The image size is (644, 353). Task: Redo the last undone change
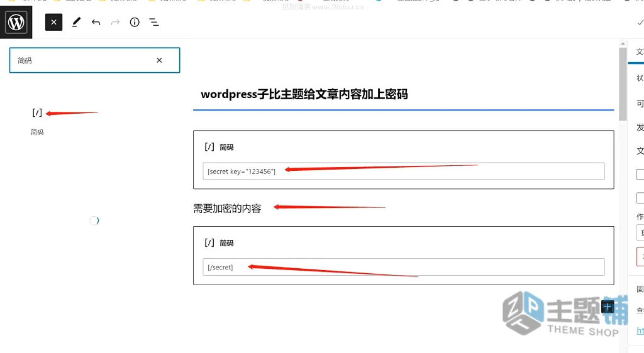(x=115, y=22)
